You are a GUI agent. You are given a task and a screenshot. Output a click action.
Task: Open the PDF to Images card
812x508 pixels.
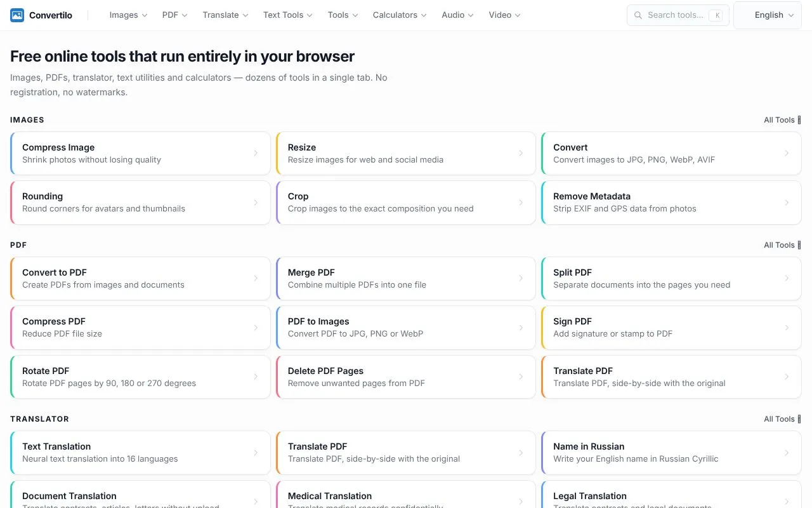click(406, 328)
